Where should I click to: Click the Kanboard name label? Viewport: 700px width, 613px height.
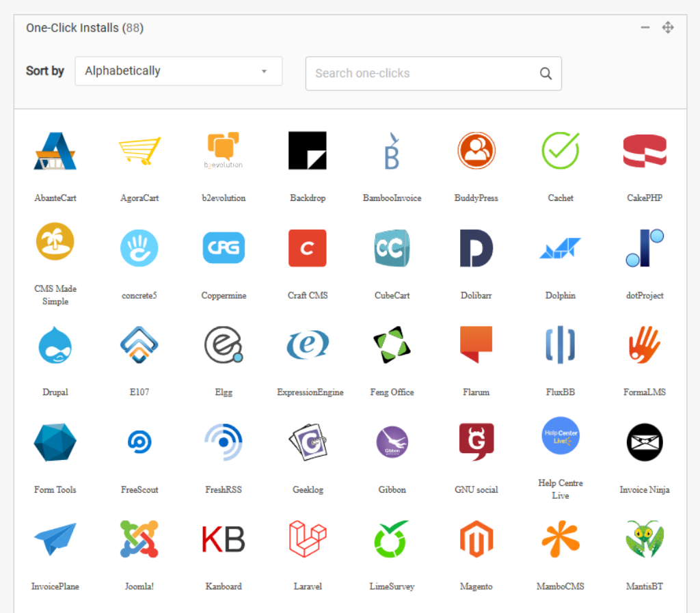click(x=224, y=586)
